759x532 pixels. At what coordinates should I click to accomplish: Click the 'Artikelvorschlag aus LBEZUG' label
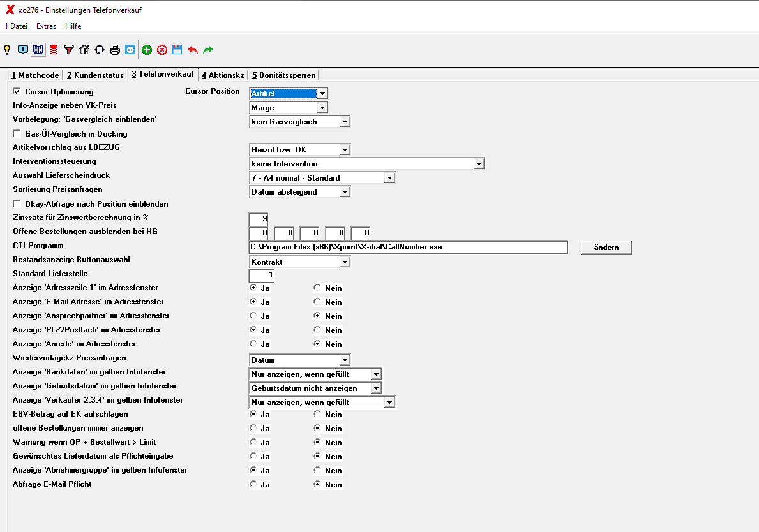66,147
